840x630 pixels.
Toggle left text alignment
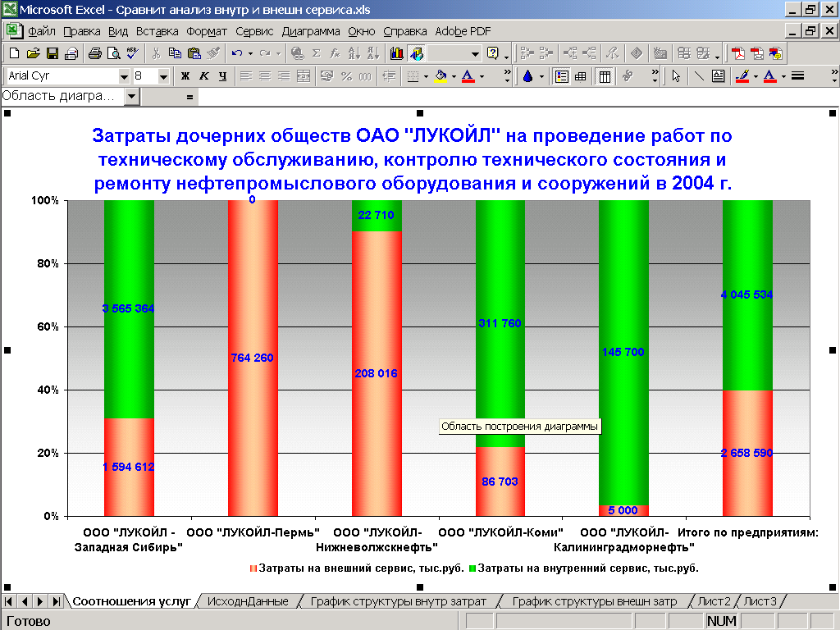246,76
